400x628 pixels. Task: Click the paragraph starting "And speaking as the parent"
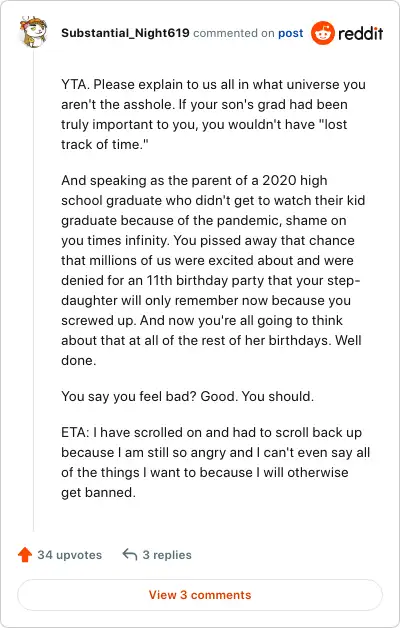(x=213, y=270)
